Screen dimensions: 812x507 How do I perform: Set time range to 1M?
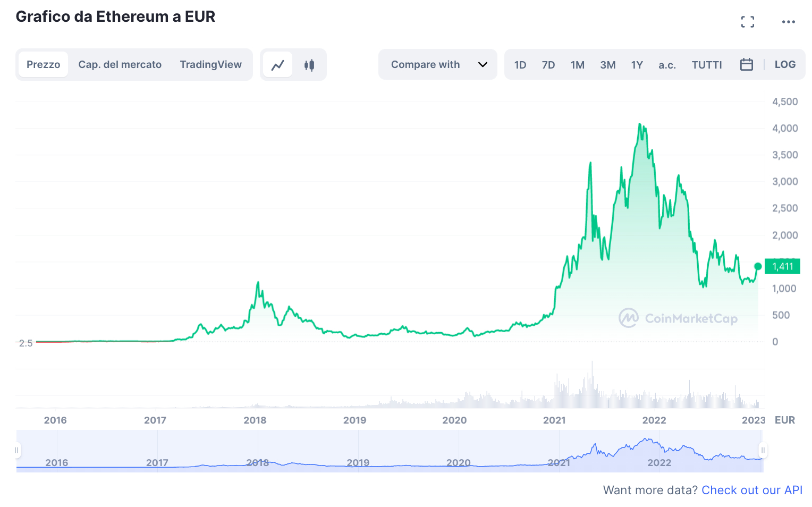click(x=578, y=65)
